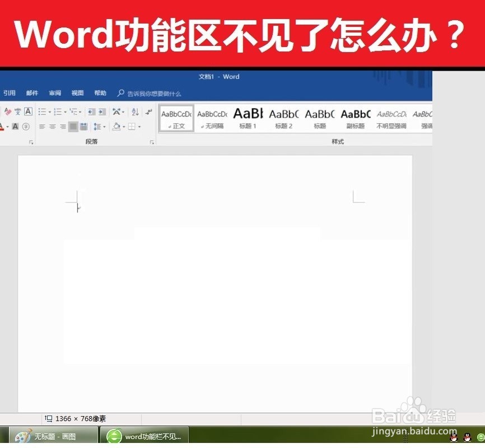The image size is (485, 448).
Task: Open the font color dropdown arrow
Action: point(7,127)
